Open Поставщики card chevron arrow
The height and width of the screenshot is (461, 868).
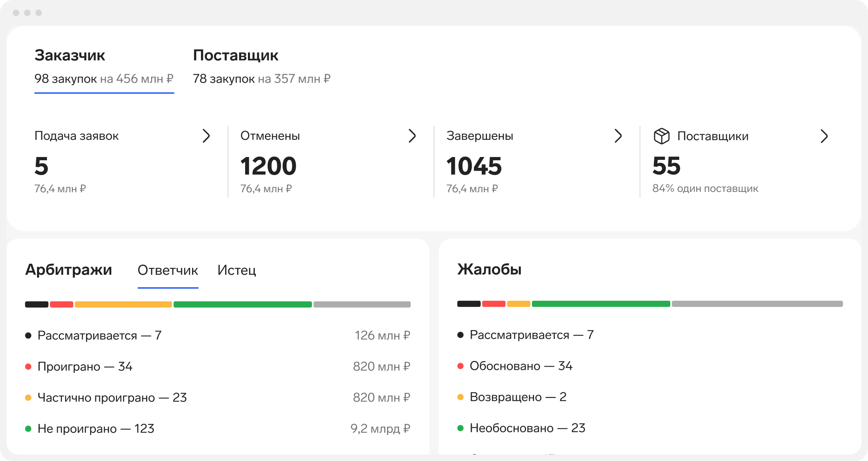coord(824,136)
